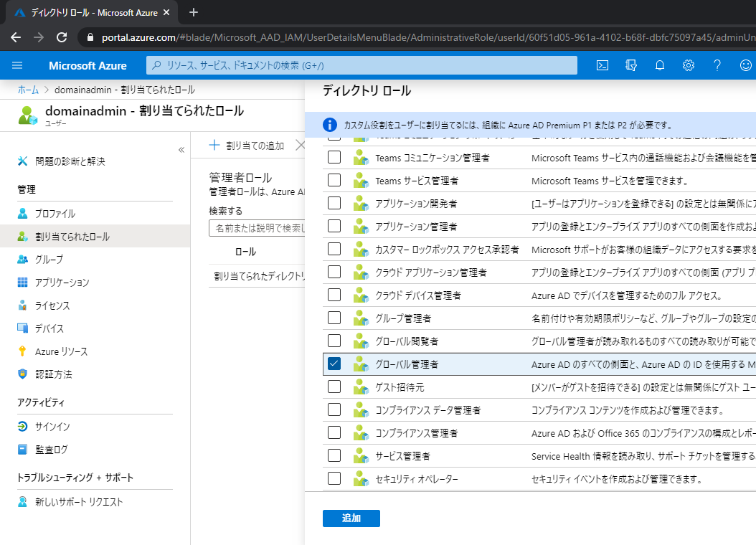
Task: Check the クラウド デバイス管理者 checkbox
Action: point(334,295)
